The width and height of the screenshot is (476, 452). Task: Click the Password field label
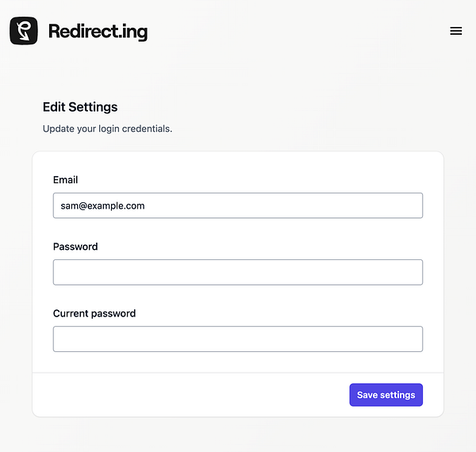pos(75,247)
